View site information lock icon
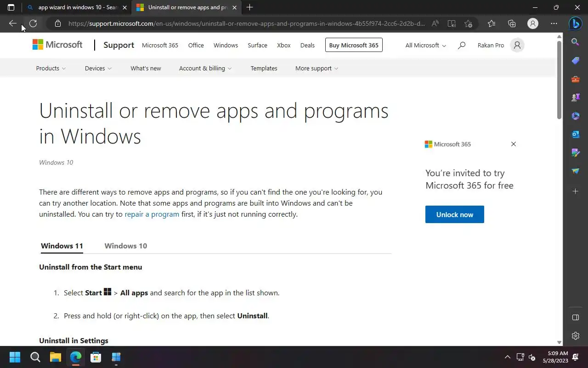 coord(57,23)
